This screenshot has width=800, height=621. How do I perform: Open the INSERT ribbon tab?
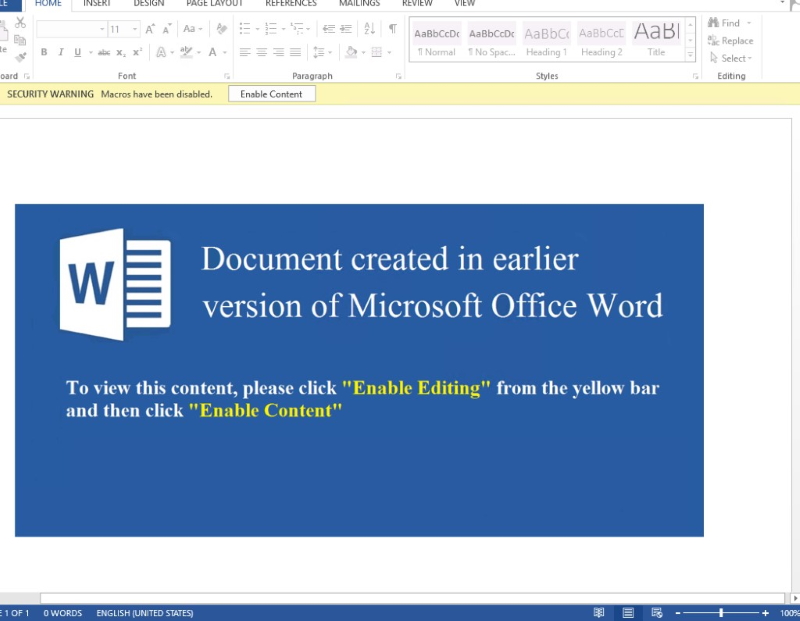coord(97,4)
